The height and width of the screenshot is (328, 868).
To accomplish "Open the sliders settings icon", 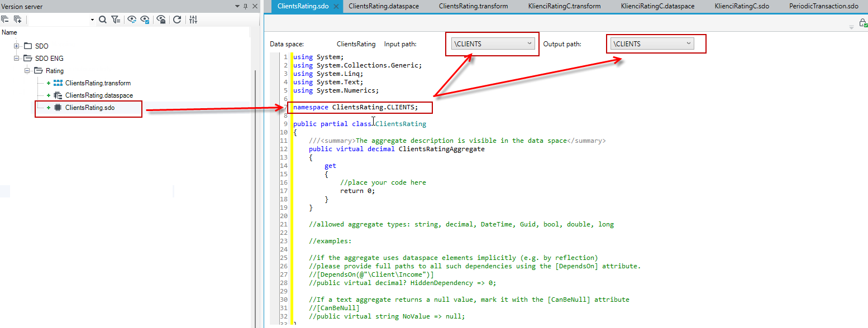I will pyautogui.click(x=193, y=20).
